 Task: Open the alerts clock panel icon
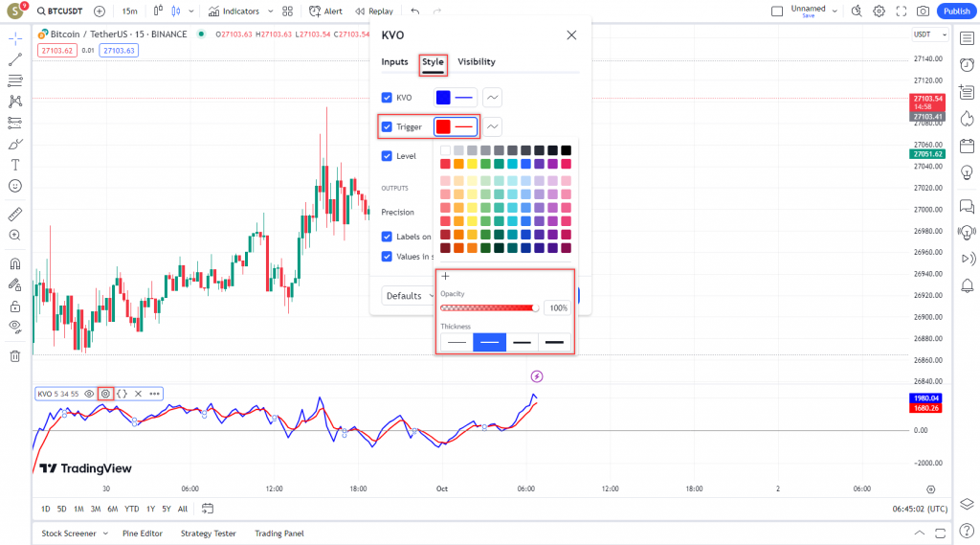tap(967, 65)
